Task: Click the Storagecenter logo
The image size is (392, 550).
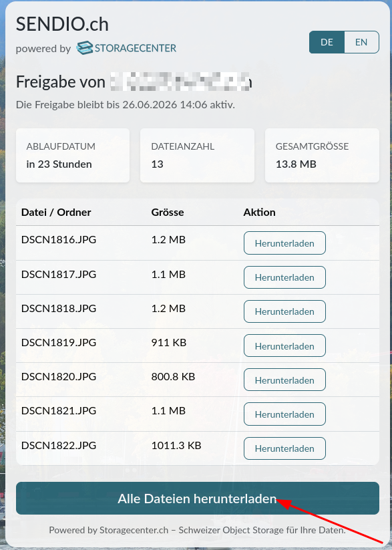Action: (126, 48)
